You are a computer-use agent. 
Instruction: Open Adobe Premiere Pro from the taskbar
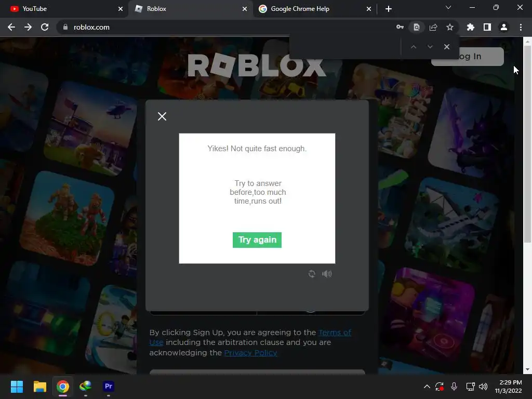tap(109, 387)
